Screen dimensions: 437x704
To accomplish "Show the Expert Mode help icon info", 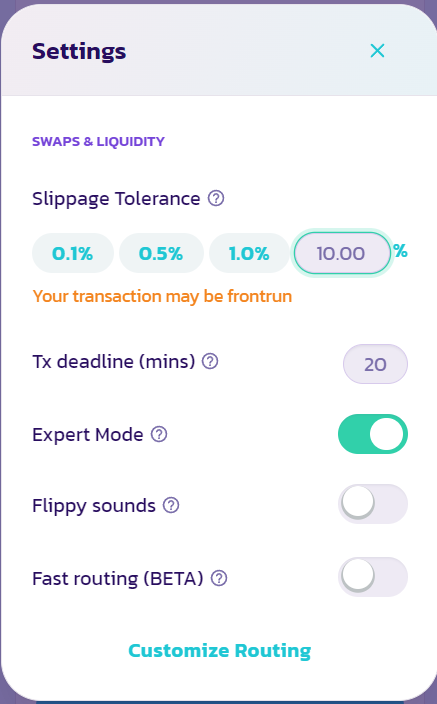I will coord(159,434).
